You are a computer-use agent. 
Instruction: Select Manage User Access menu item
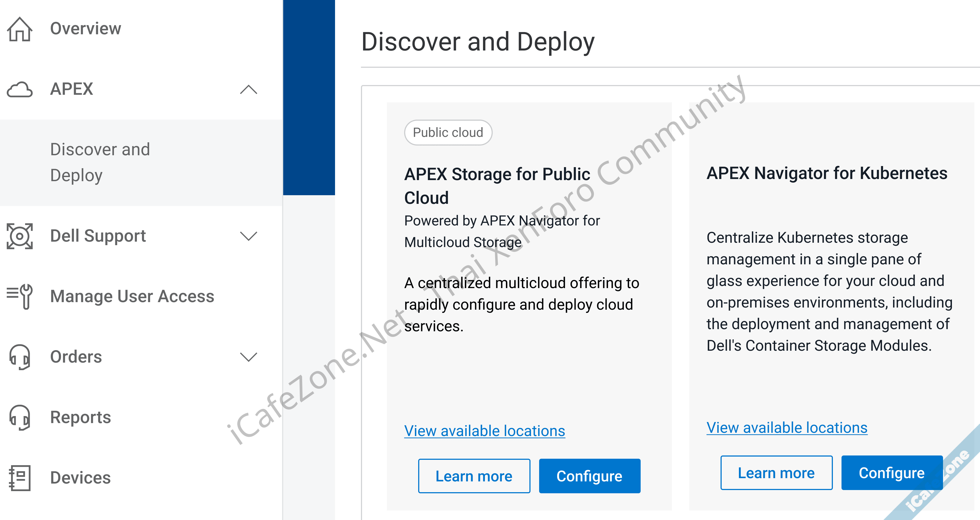coord(132,296)
